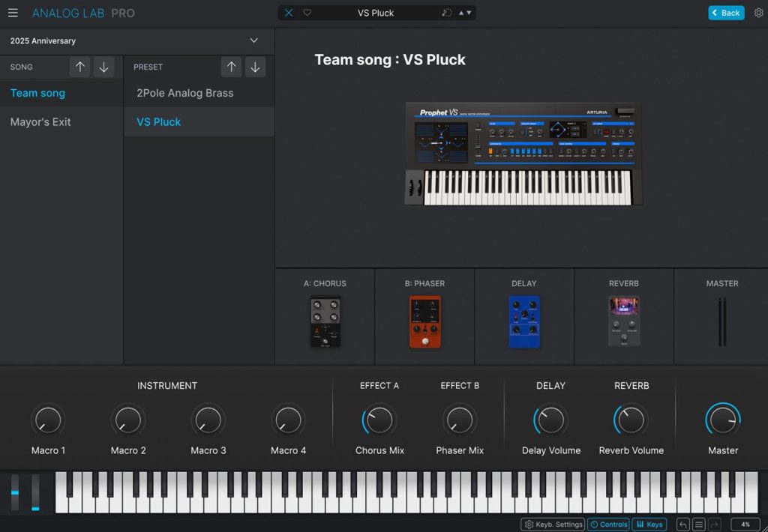Click the Prophet VS instrument image
Image resolution: width=768 pixels, height=532 pixels.
[523, 154]
